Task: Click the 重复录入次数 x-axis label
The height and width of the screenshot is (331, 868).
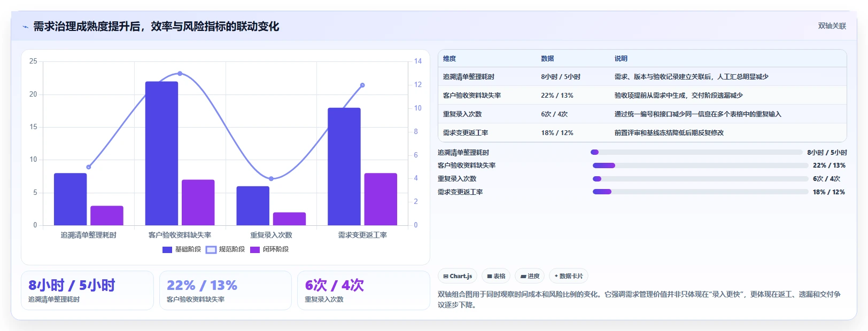Action: click(271, 235)
